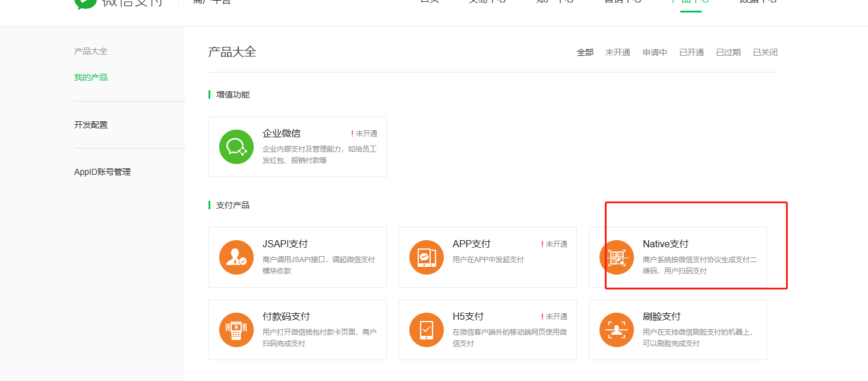Click the 企业内部支付及管理能力 description text
The image size is (868, 381).
pyautogui.click(x=320, y=155)
